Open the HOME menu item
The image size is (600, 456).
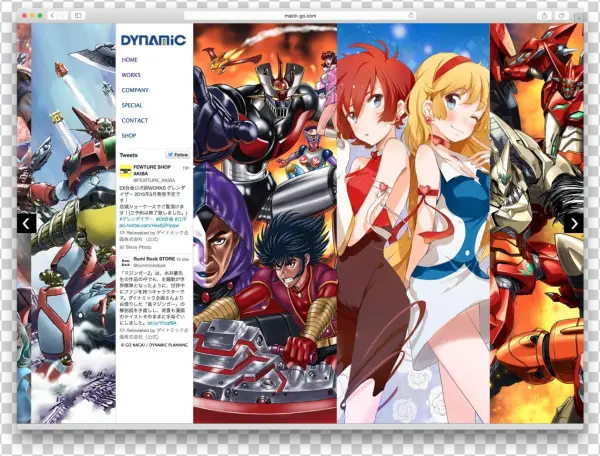[x=129, y=60]
